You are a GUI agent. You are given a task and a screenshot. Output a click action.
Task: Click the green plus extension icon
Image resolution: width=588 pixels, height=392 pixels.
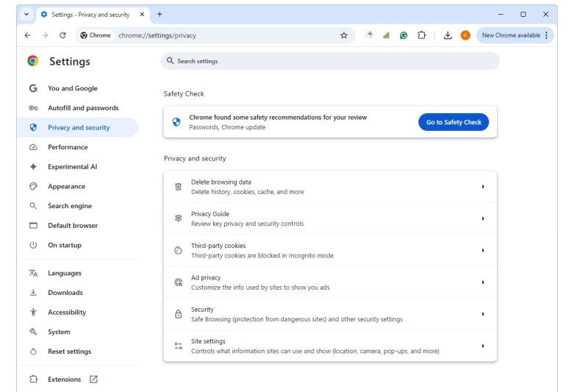tap(369, 35)
